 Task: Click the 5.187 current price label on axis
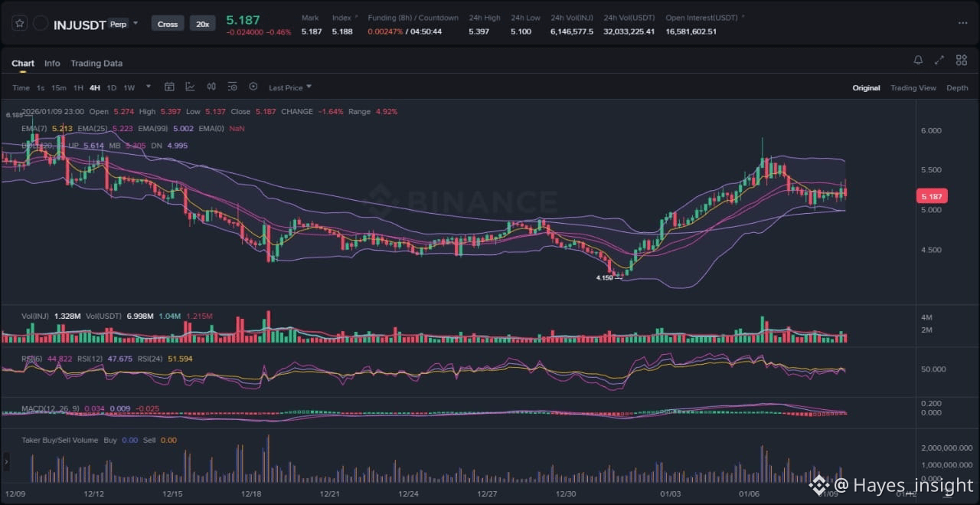932,197
